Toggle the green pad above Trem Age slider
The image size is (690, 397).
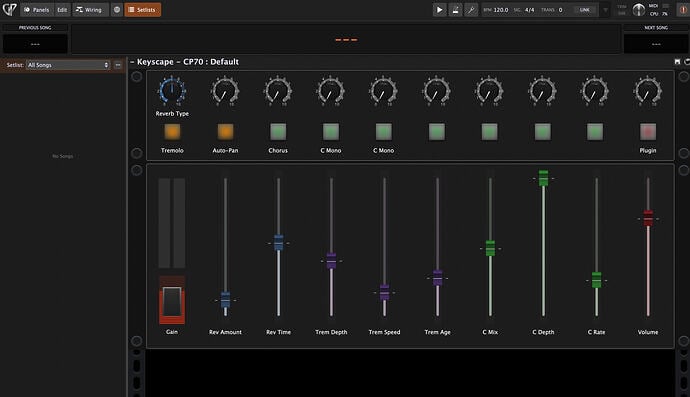coord(437,132)
